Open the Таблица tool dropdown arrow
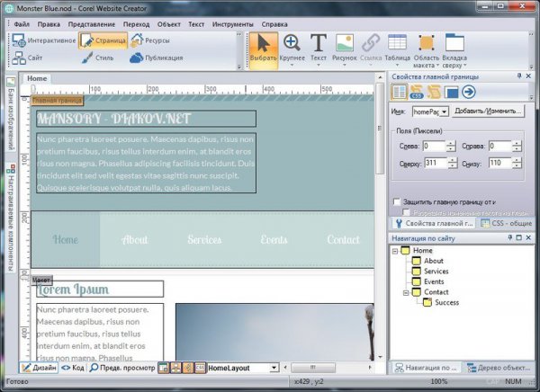The height and width of the screenshot is (392, 540). click(397, 65)
